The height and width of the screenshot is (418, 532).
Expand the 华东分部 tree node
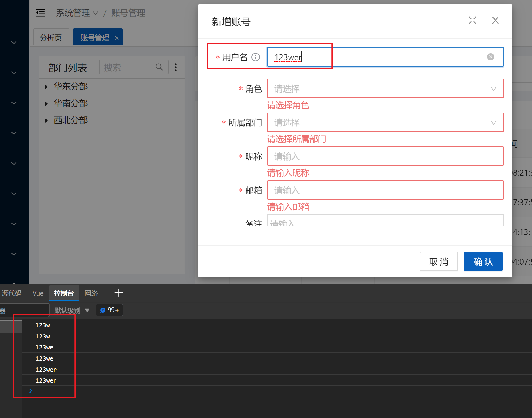point(47,87)
